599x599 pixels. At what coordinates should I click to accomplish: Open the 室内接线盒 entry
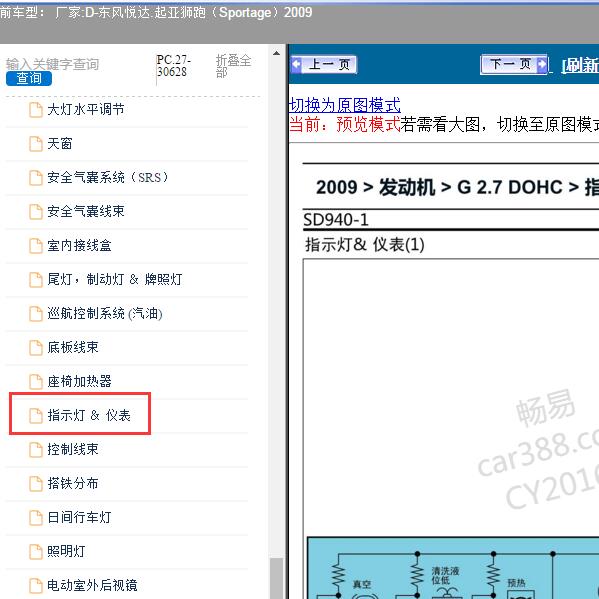click(79, 245)
